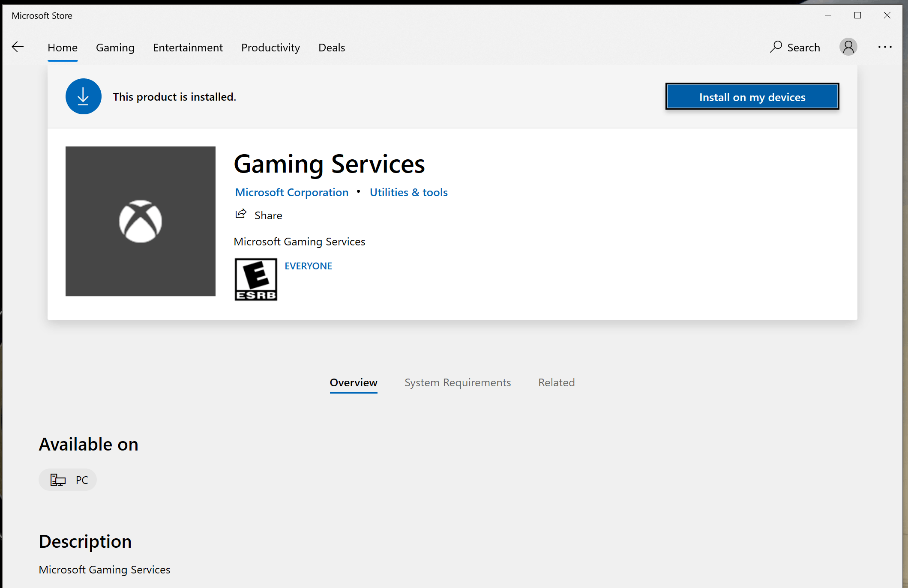This screenshot has height=588, width=908.
Task: Open Utilities & tools category link
Action: (x=408, y=192)
